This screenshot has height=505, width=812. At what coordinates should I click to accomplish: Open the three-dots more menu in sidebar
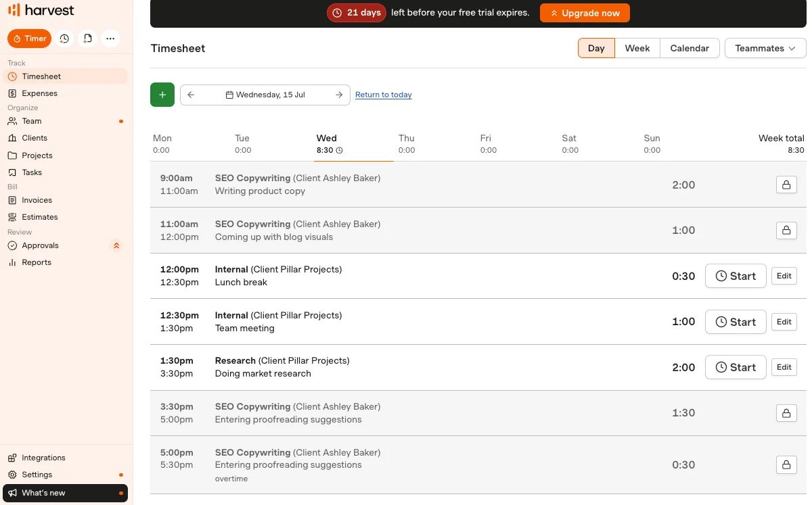click(x=110, y=39)
